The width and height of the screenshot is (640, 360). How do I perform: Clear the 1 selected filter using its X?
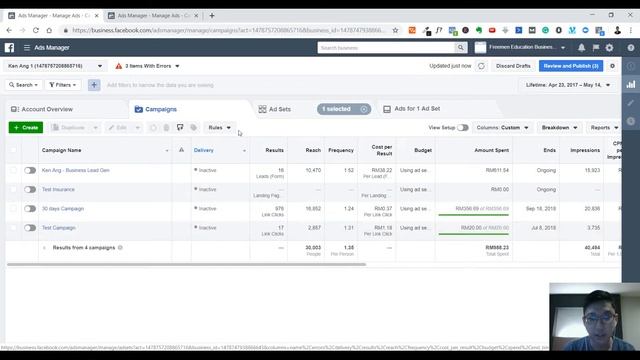tap(364, 109)
